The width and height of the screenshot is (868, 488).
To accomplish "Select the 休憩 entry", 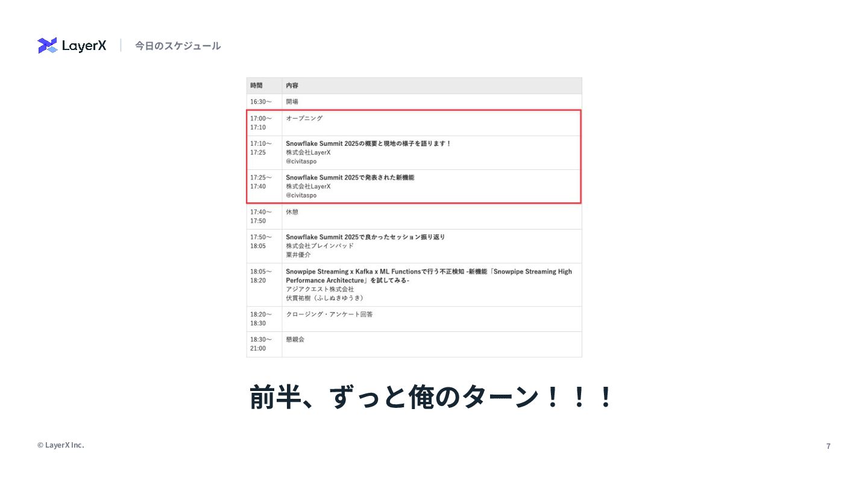I will [x=292, y=212].
